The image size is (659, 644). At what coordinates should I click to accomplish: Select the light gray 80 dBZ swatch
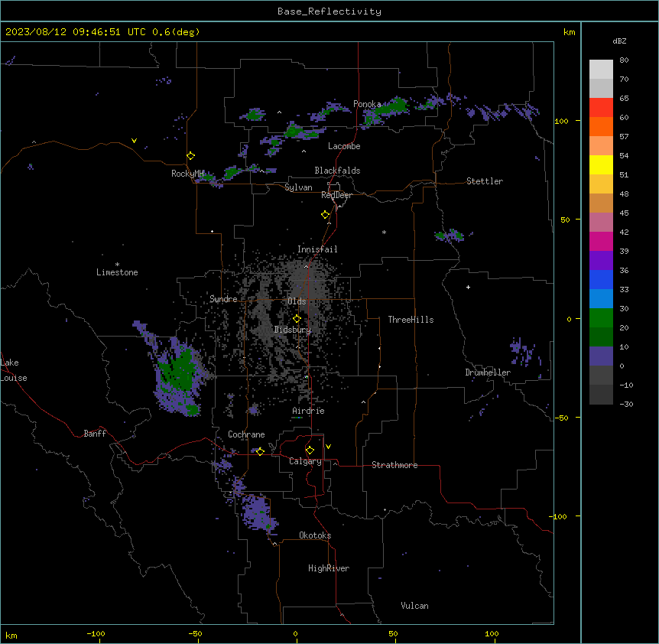tap(601, 70)
